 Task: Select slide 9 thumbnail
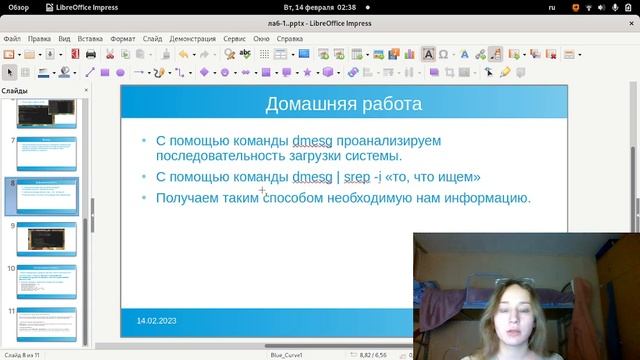(x=47, y=239)
